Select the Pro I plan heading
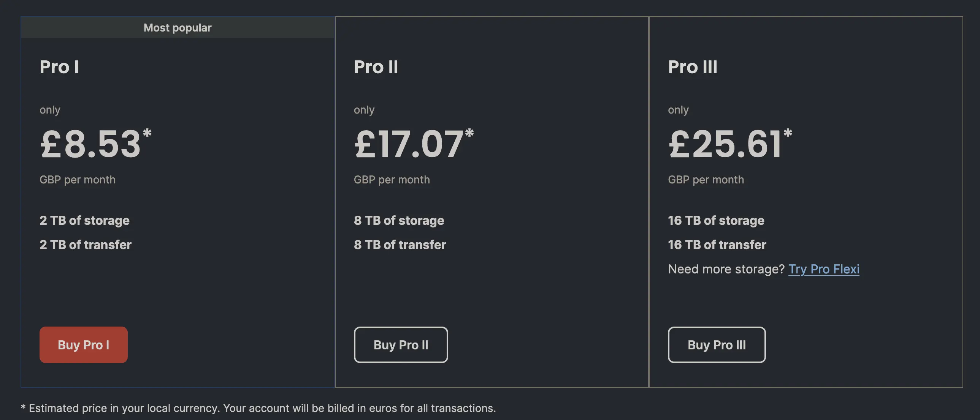Screen dimensions: 980x420 (x=59, y=67)
